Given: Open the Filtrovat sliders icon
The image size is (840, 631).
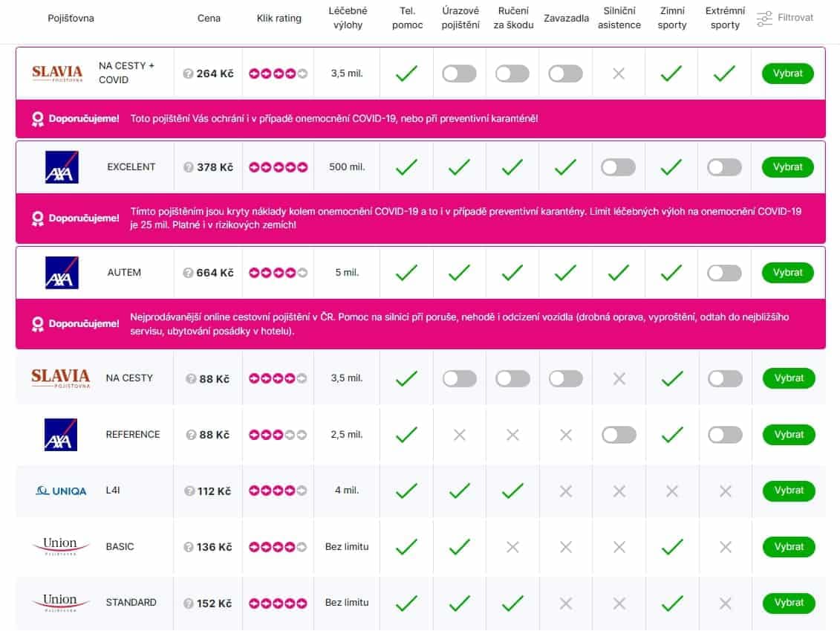Looking at the screenshot, I should (x=764, y=19).
